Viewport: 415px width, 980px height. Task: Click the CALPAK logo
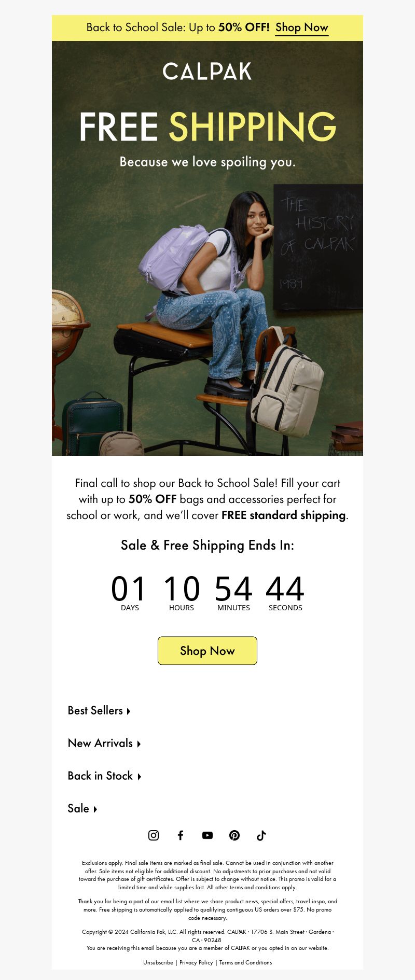[x=208, y=72]
